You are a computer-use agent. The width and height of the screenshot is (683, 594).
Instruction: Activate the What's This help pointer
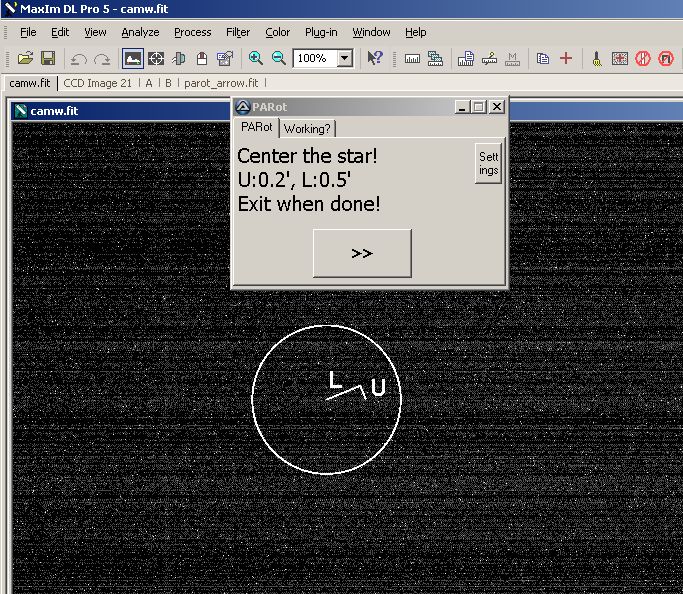coord(374,58)
